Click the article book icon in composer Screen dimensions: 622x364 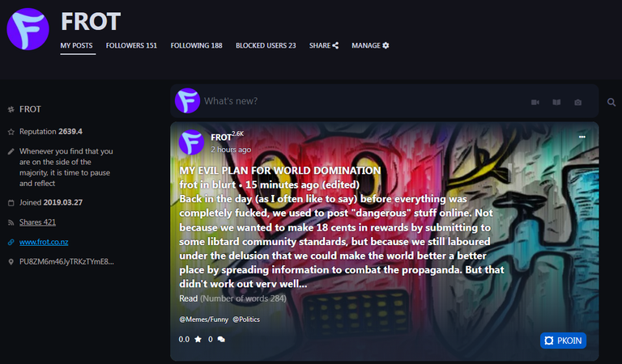tap(556, 102)
